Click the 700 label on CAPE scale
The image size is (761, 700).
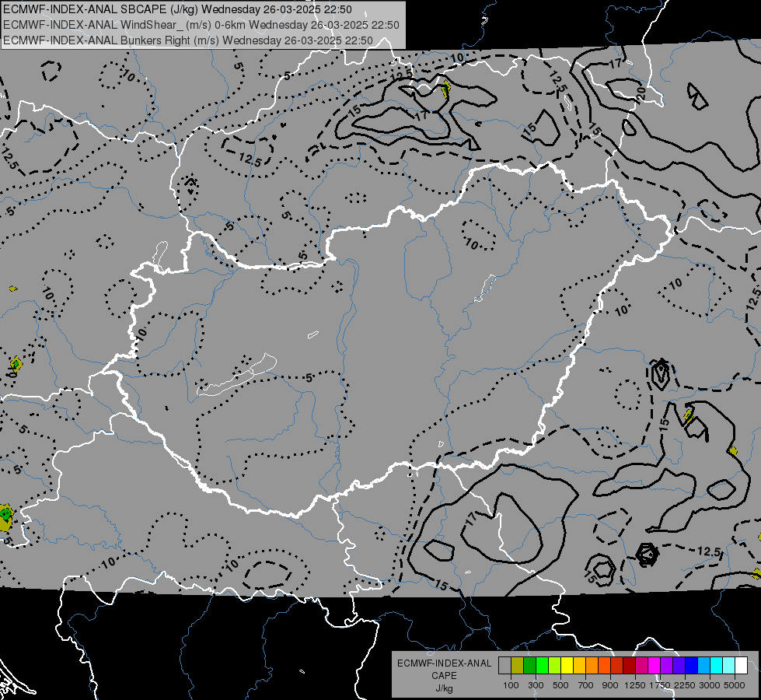point(586,685)
